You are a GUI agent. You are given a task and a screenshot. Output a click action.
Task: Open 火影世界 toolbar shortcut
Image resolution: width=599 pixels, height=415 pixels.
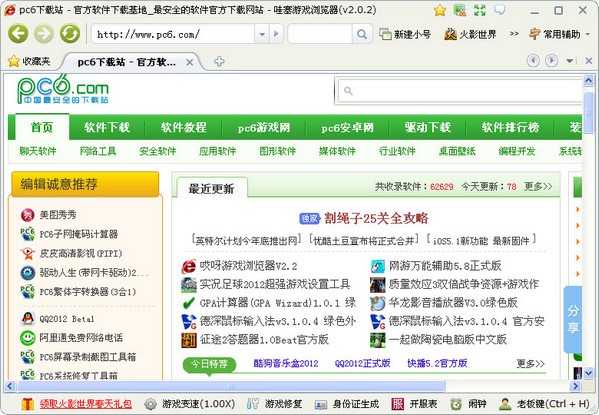(470, 34)
